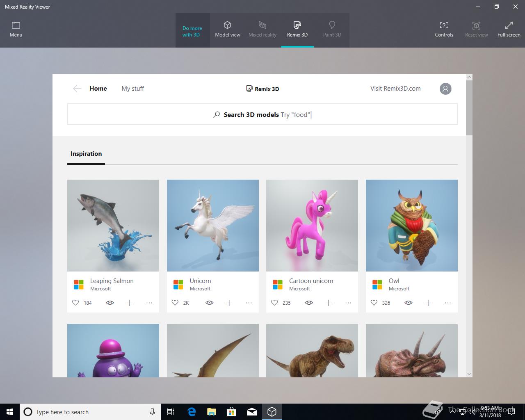The width and height of the screenshot is (525, 420).
Task: Switch to Model view tab
Action: point(228,30)
